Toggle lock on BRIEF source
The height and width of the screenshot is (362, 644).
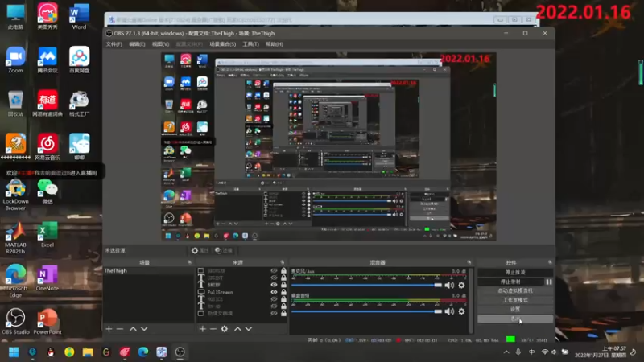point(283,285)
